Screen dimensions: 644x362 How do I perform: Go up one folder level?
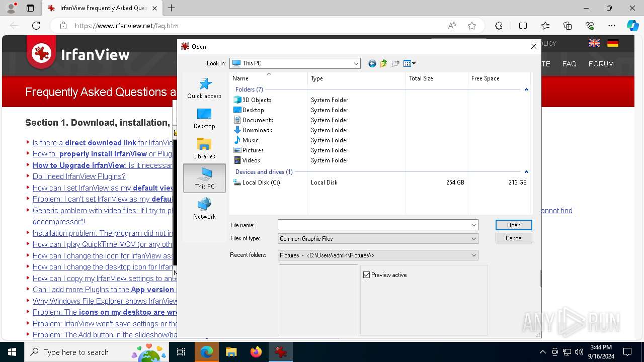384,63
